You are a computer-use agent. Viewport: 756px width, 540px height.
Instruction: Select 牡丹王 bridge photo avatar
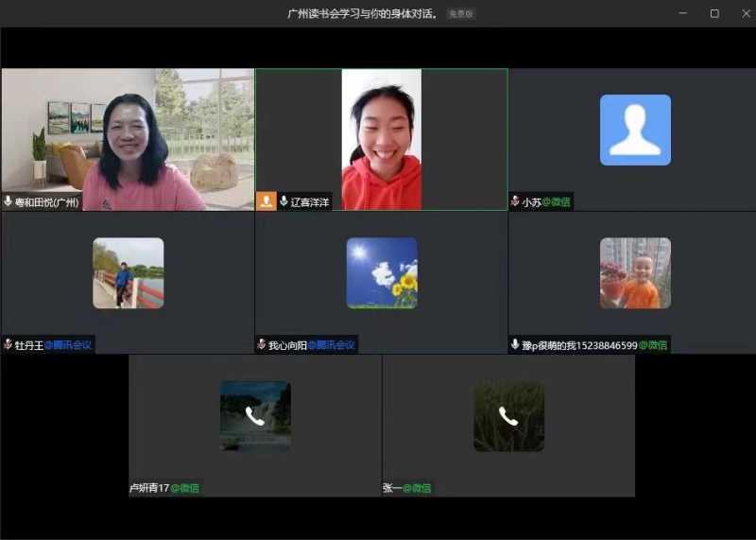(x=128, y=272)
